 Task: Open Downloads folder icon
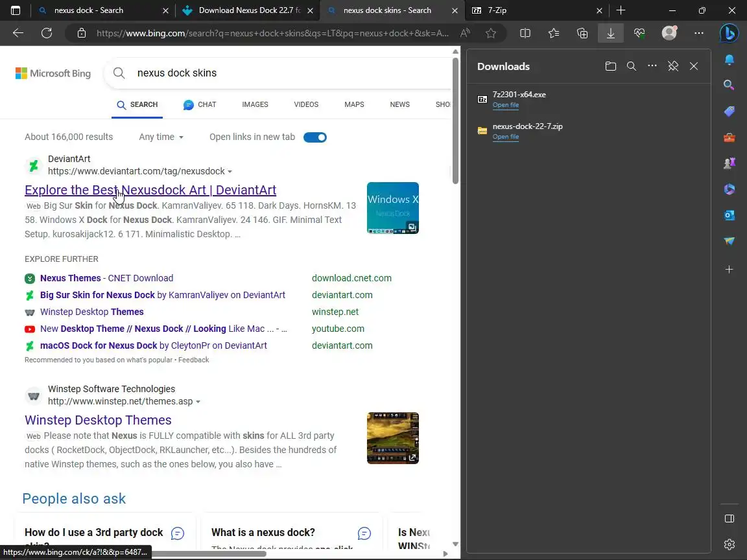point(611,66)
